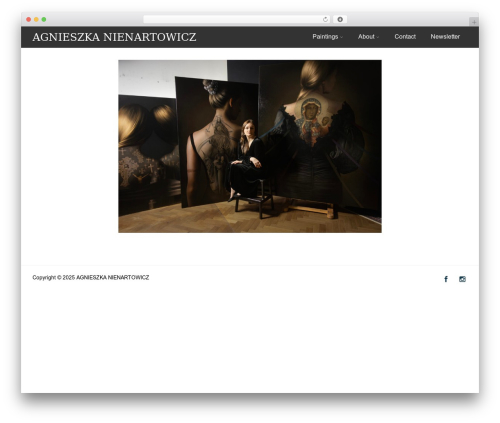The width and height of the screenshot is (500, 423).
Task: Open a new tab with plus icon
Action: 474,22
